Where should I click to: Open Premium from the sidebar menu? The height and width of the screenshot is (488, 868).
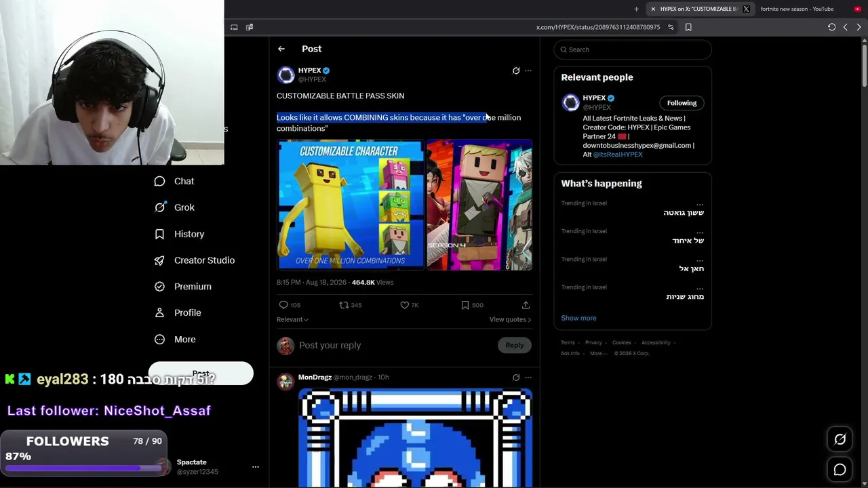pos(193,287)
